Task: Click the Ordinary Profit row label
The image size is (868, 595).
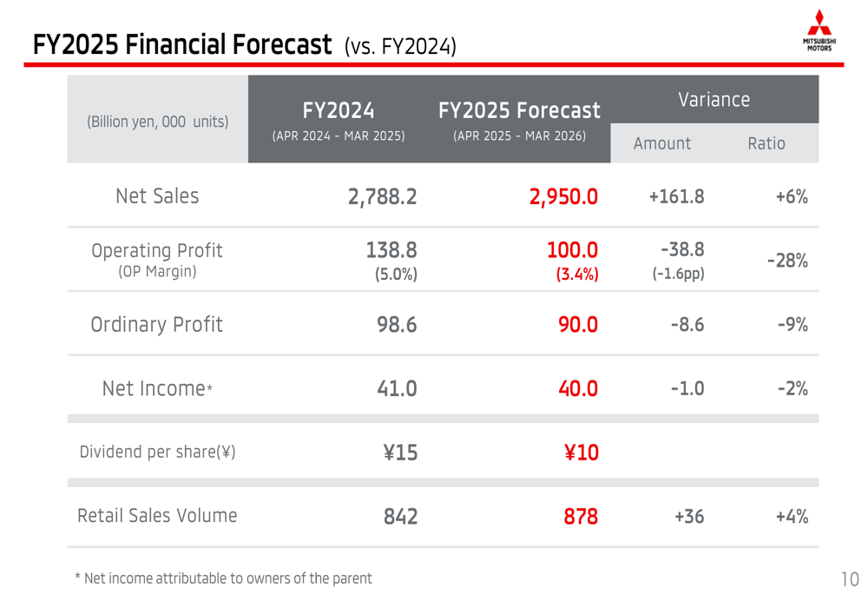Action: tap(157, 325)
